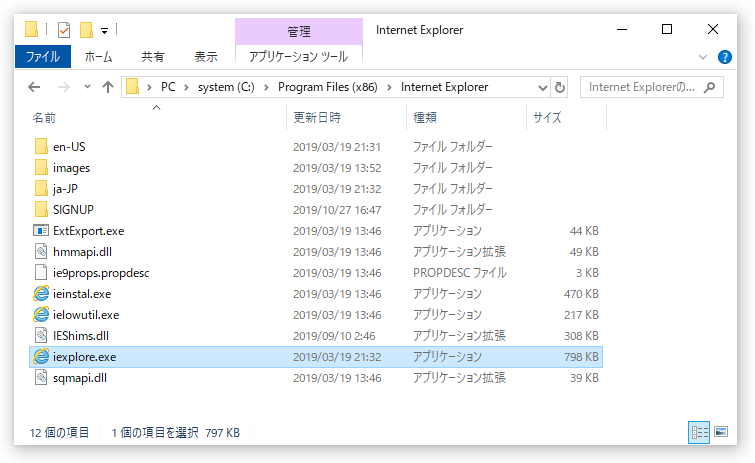Expand the Program Files (x86) breadcrumb chevron

click(x=391, y=87)
